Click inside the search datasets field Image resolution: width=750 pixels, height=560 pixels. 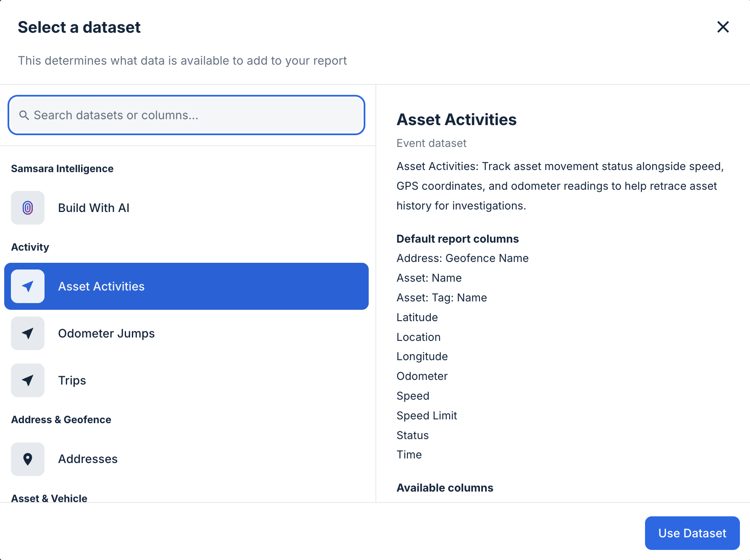[186, 115]
